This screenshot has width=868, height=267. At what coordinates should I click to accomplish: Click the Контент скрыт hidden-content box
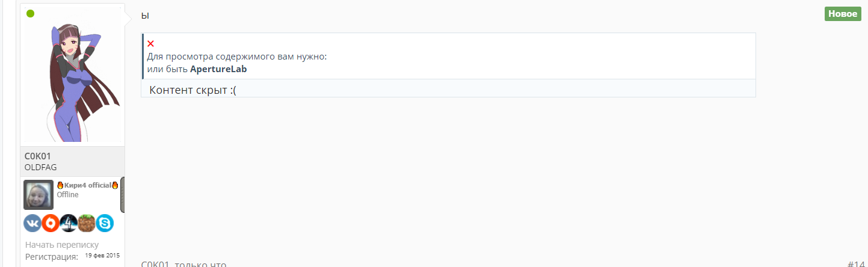tap(448, 88)
